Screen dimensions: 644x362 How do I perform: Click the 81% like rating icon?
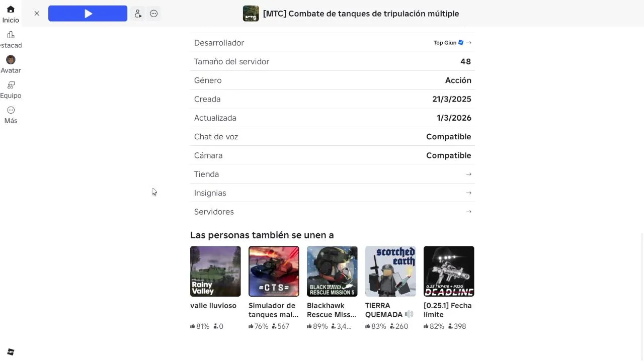193,326
